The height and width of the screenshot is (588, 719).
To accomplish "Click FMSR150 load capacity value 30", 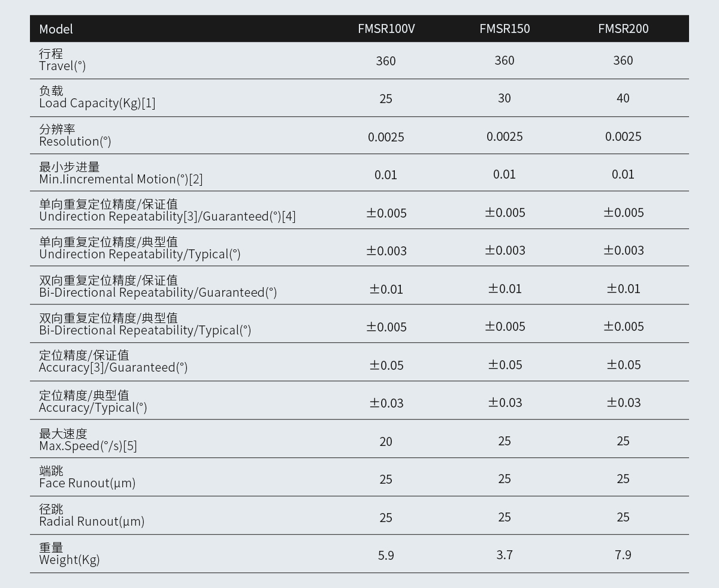I will tap(504, 98).
